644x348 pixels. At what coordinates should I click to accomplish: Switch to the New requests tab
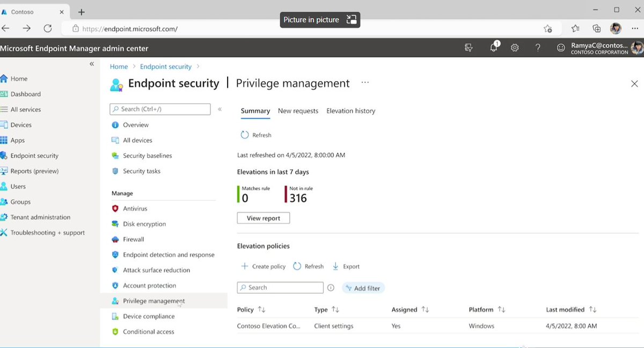click(298, 111)
